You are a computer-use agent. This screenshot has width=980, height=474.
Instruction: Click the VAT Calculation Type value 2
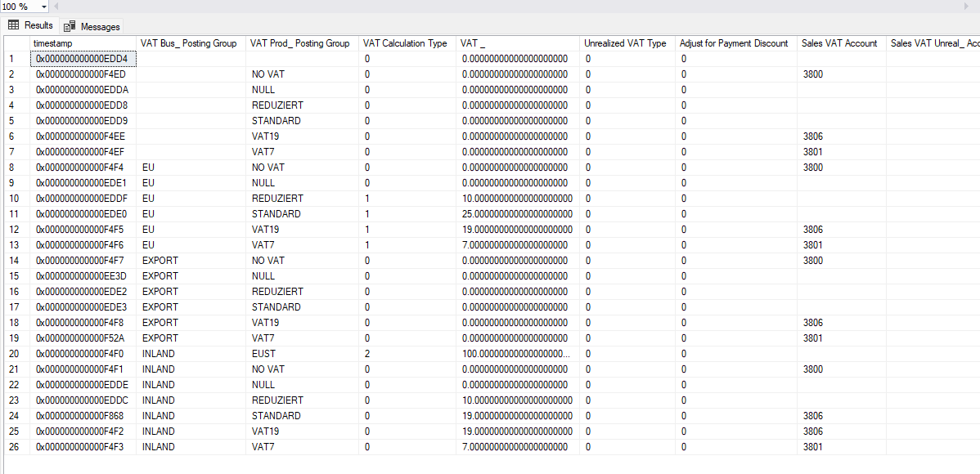click(407, 354)
